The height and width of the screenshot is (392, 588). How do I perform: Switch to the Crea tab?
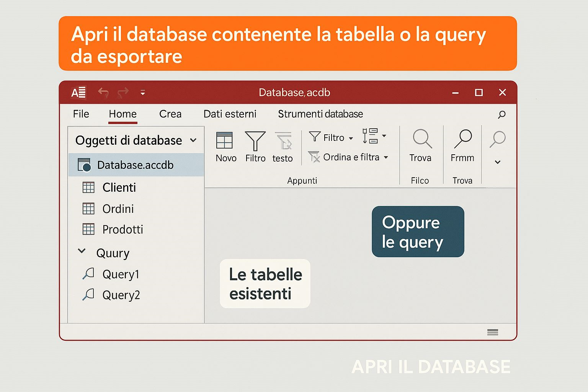170,114
